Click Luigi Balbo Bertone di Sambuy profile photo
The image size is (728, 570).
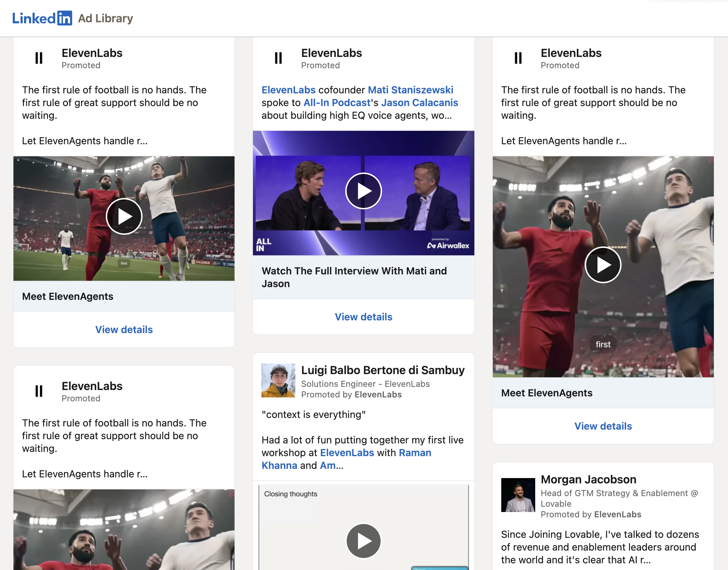pyautogui.click(x=278, y=380)
